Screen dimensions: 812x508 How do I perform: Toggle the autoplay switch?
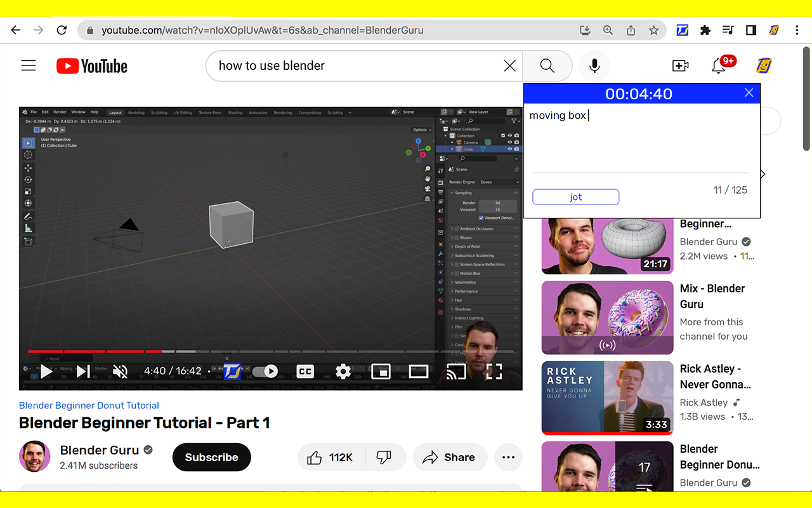click(x=265, y=371)
